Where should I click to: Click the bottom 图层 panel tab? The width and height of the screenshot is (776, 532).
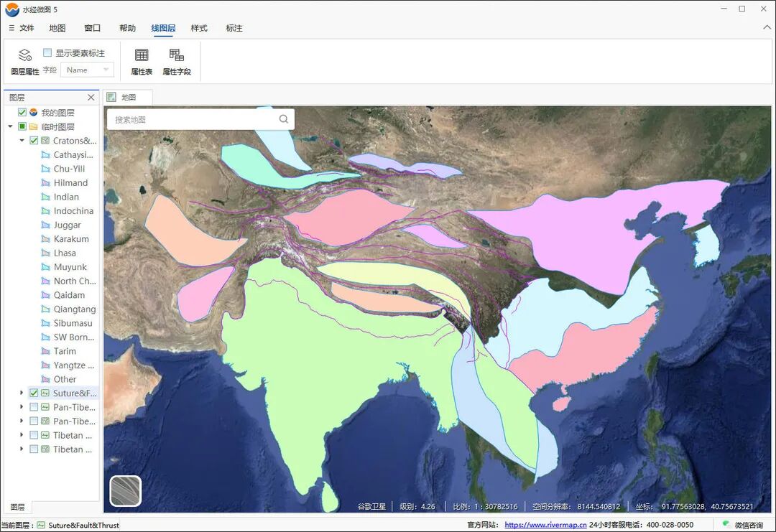pos(17,508)
